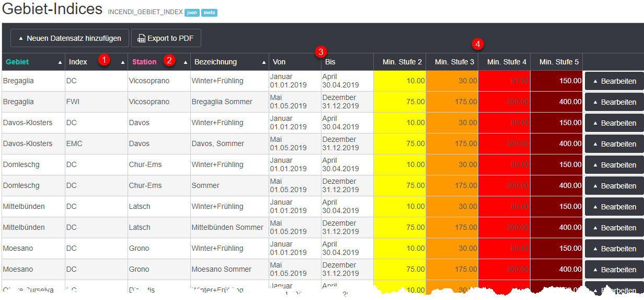Click dark red 150.00 in Moesano Winter+Frühling row
This screenshot has width=644, height=300.
(x=557, y=248)
